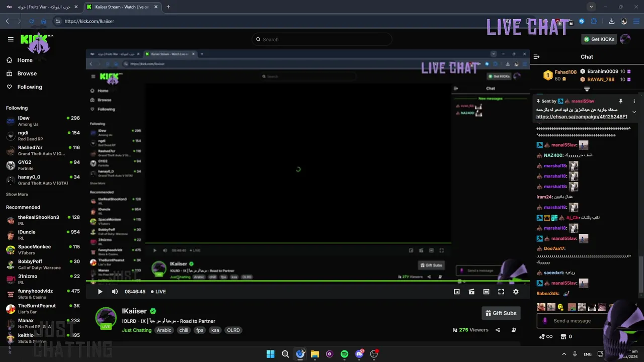Click the chill tag
This screenshot has height=362, width=644.
(x=184, y=330)
